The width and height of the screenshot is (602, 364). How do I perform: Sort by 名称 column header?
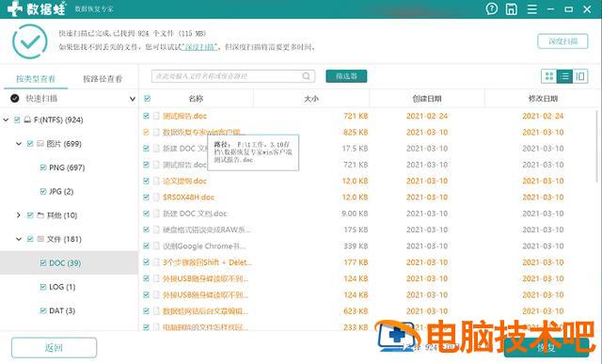[x=196, y=99]
